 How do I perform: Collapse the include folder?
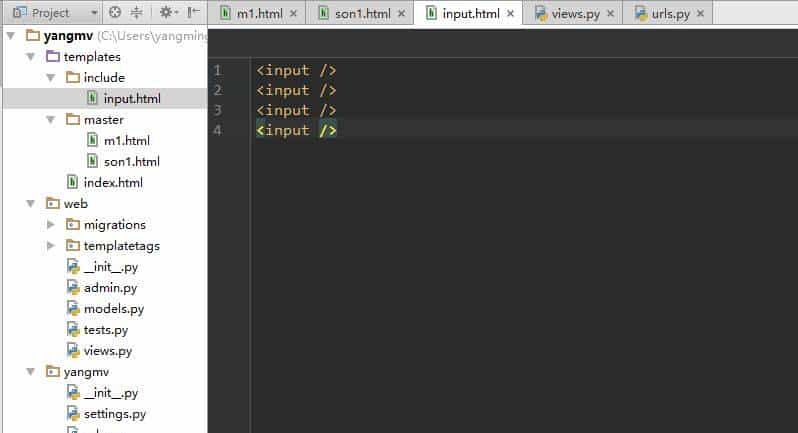coord(50,77)
